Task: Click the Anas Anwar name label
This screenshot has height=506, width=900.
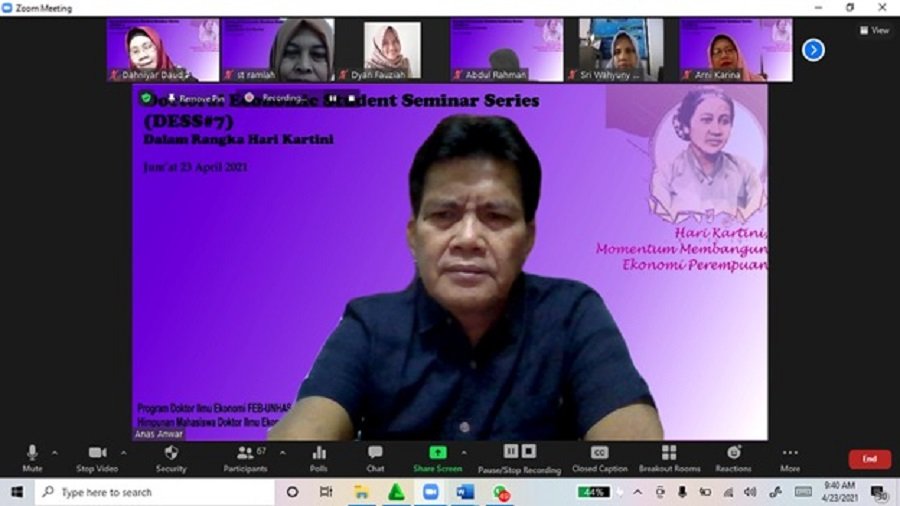Action: pos(158,434)
